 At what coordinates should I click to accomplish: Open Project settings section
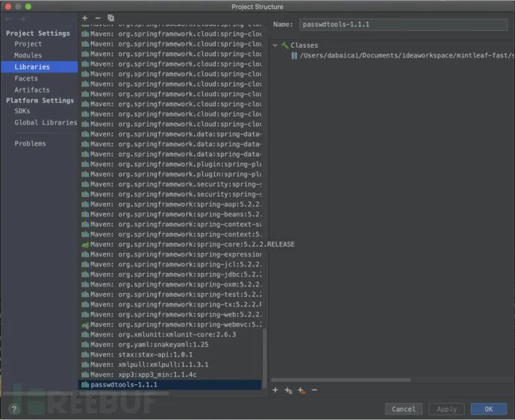coord(28,44)
